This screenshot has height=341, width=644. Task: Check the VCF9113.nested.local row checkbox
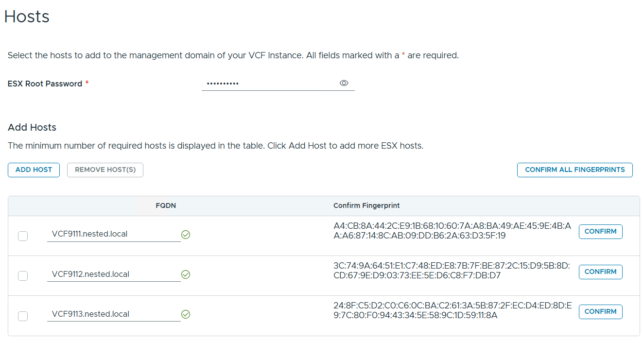[23, 316]
